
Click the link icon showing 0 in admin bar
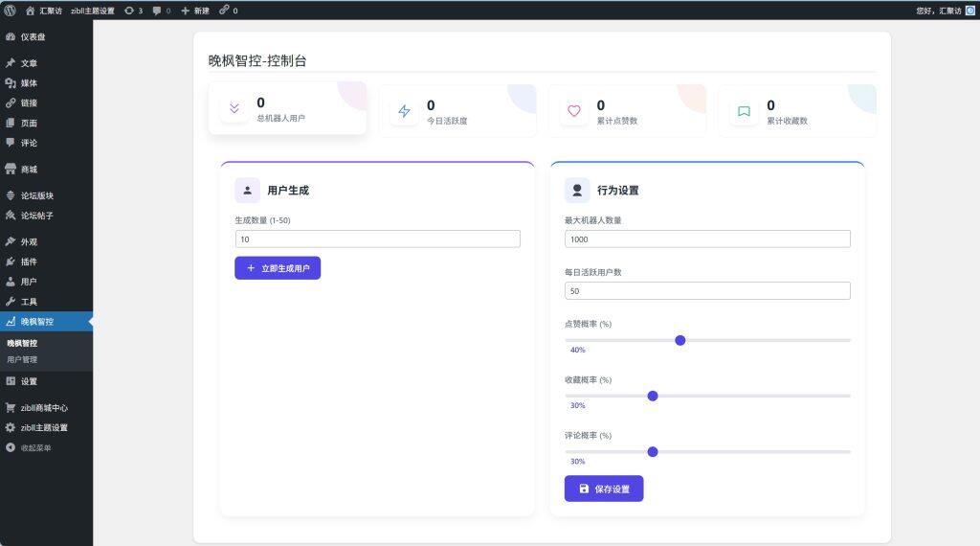[x=228, y=11]
